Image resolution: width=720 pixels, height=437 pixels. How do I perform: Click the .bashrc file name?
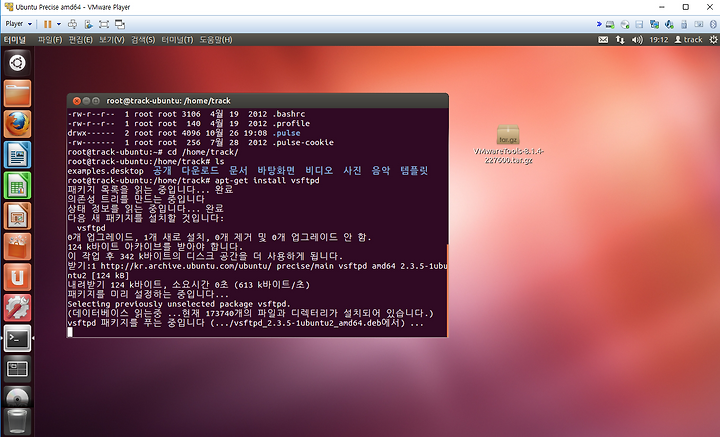(289, 114)
